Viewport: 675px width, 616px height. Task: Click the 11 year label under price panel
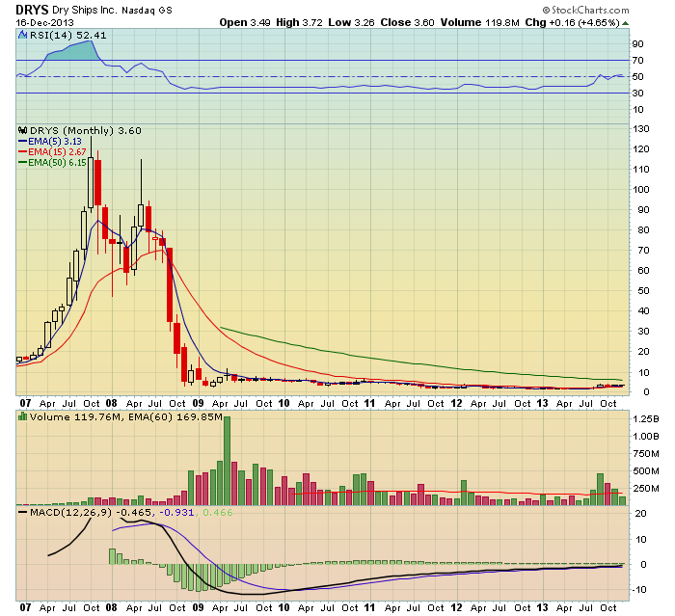[369, 403]
